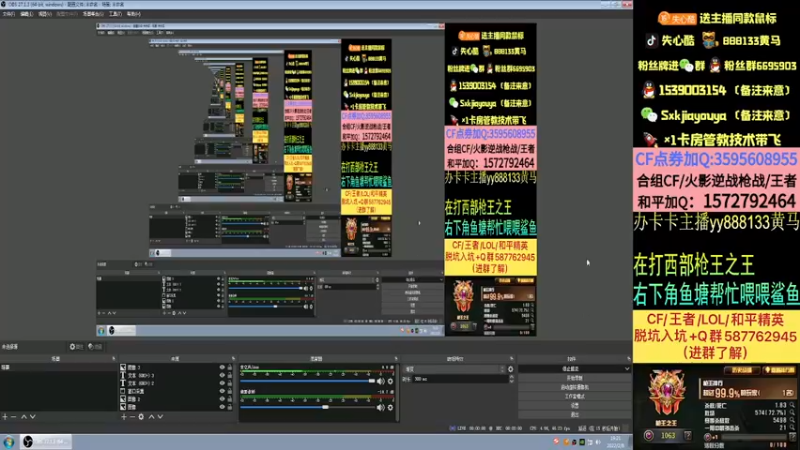
Task: Open source properties gear in Sources panel toolbar
Action: pos(141,417)
